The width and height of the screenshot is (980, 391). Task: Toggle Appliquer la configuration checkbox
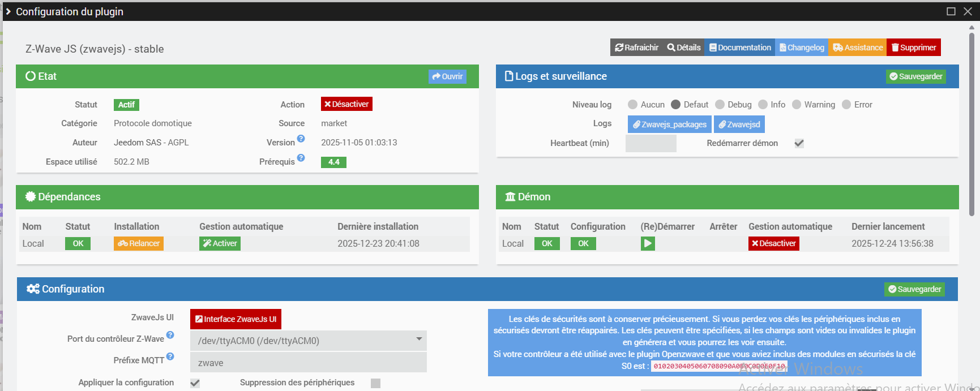[x=195, y=383]
